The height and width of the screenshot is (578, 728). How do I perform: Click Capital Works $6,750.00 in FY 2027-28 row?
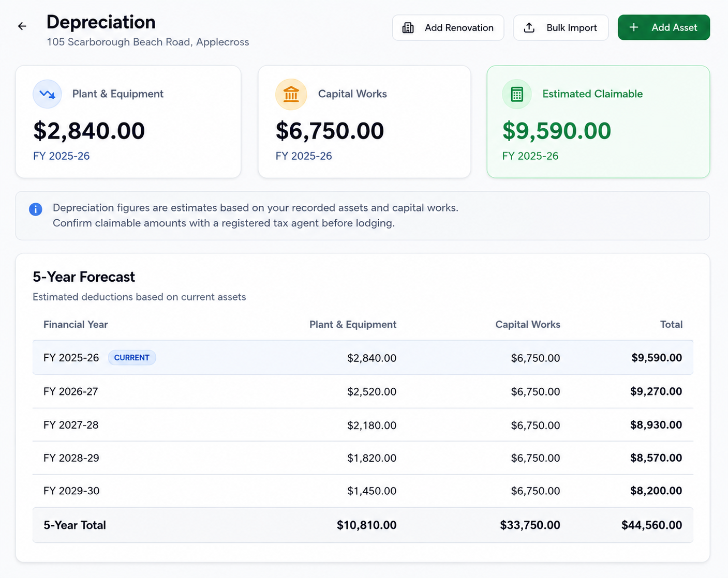(536, 425)
